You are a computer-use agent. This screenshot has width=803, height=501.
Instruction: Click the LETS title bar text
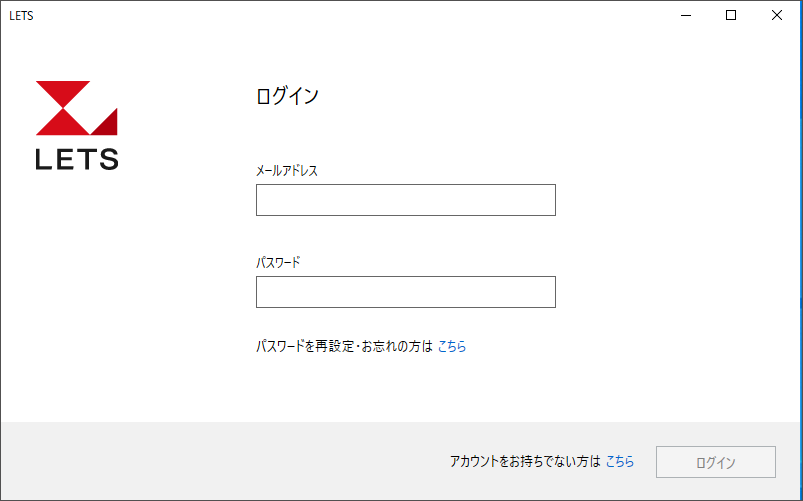(20, 15)
